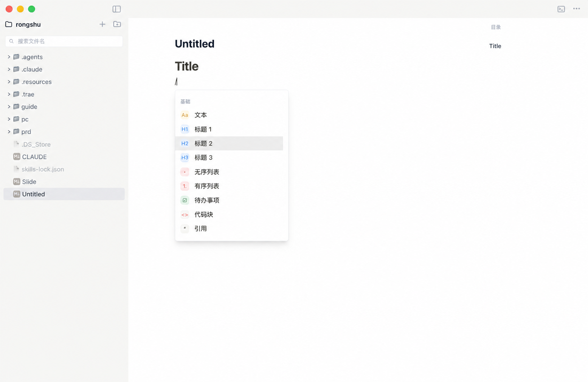Click the search magnifier icon
588x382 pixels.
click(11, 41)
